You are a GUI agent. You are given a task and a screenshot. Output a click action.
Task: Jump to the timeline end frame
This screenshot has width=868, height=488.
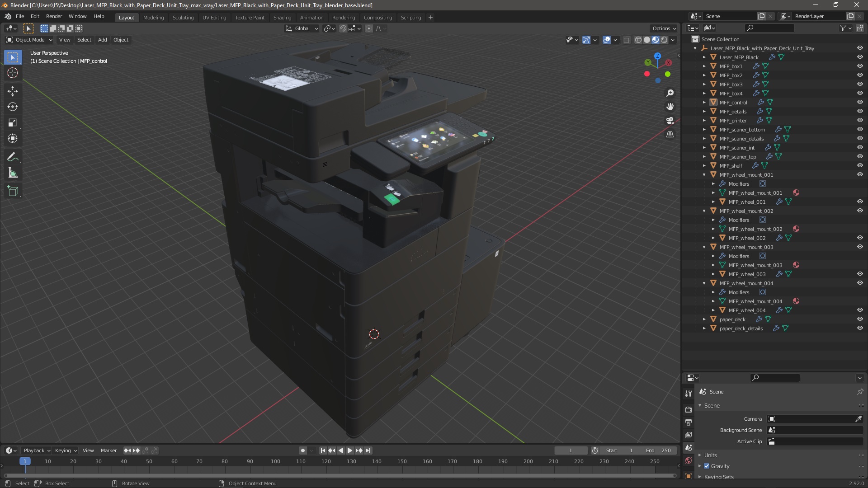point(368,450)
